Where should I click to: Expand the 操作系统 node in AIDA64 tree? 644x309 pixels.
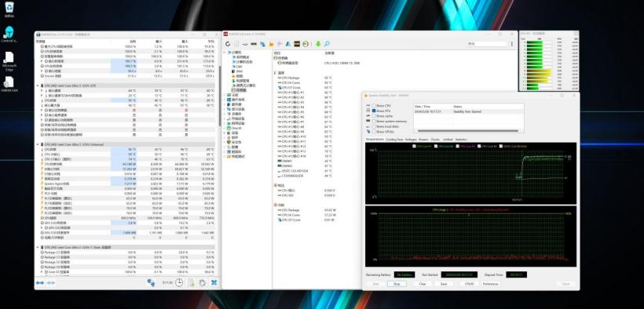click(225, 100)
